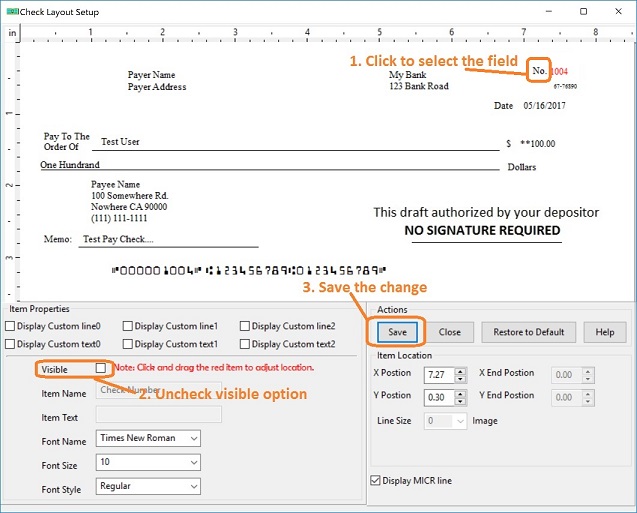
Task: Select the Dollars label
Action: pyautogui.click(x=522, y=167)
